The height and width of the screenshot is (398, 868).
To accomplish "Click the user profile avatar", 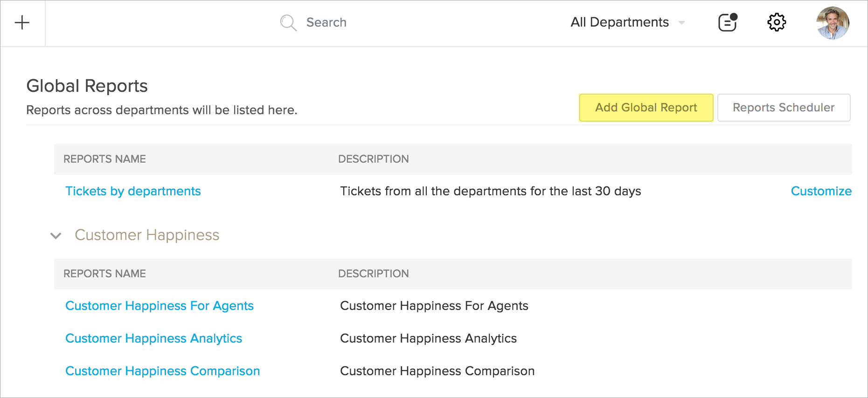I will [833, 23].
